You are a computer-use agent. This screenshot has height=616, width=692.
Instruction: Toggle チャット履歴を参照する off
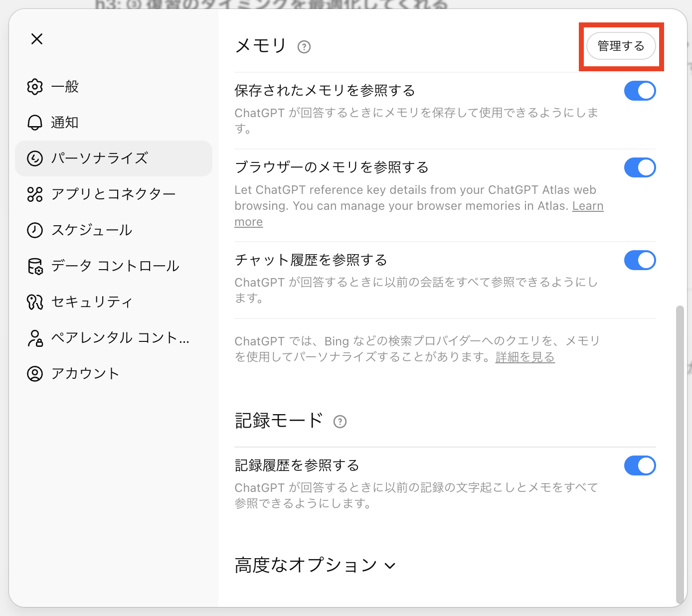pyautogui.click(x=640, y=261)
